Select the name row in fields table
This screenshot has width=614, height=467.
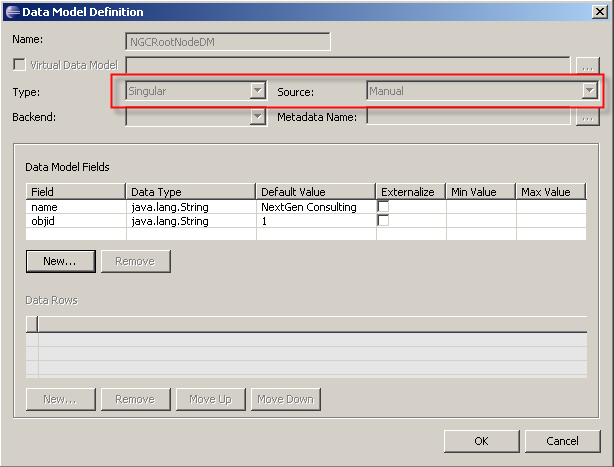[76, 207]
